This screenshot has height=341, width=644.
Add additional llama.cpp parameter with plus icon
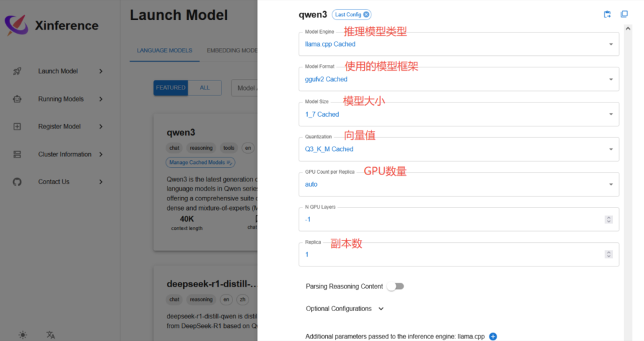click(493, 336)
